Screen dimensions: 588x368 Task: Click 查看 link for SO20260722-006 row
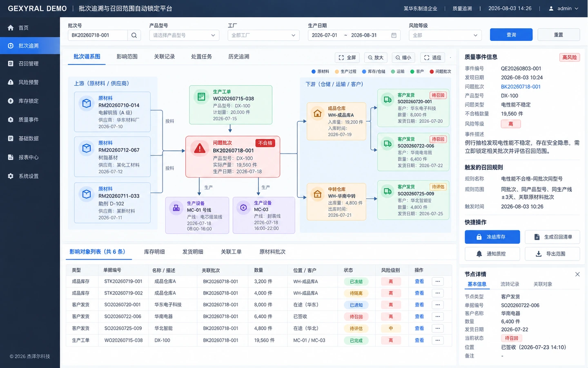[x=419, y=317]
